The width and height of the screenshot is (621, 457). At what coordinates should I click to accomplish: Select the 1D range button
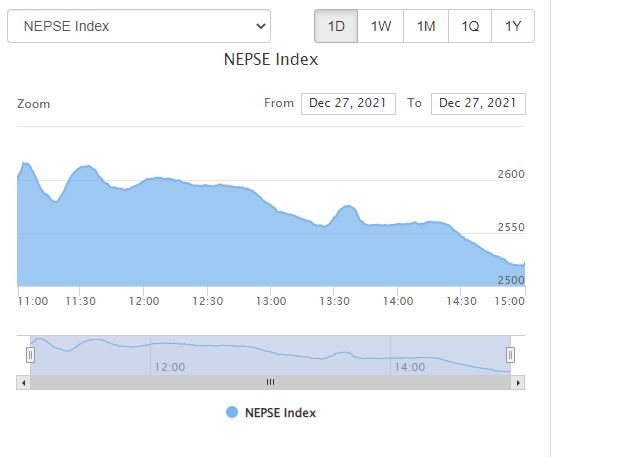point(336,26)
